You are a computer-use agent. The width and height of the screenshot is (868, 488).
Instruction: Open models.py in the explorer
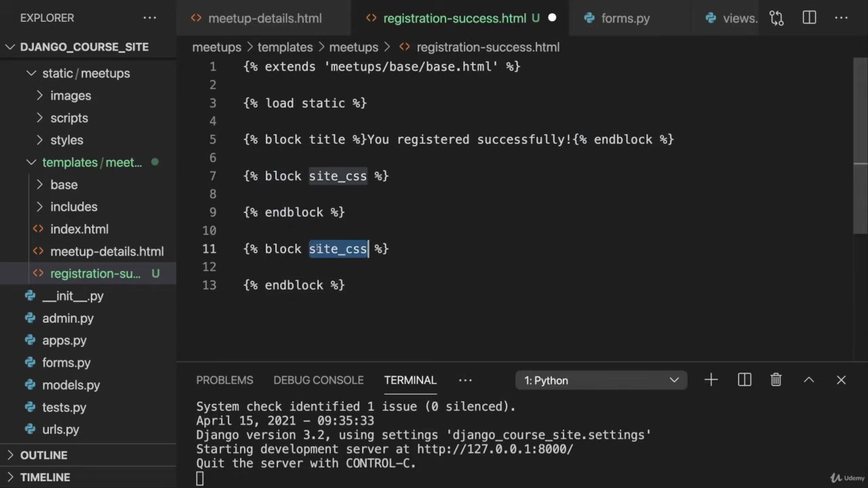(x=71, y=385)
